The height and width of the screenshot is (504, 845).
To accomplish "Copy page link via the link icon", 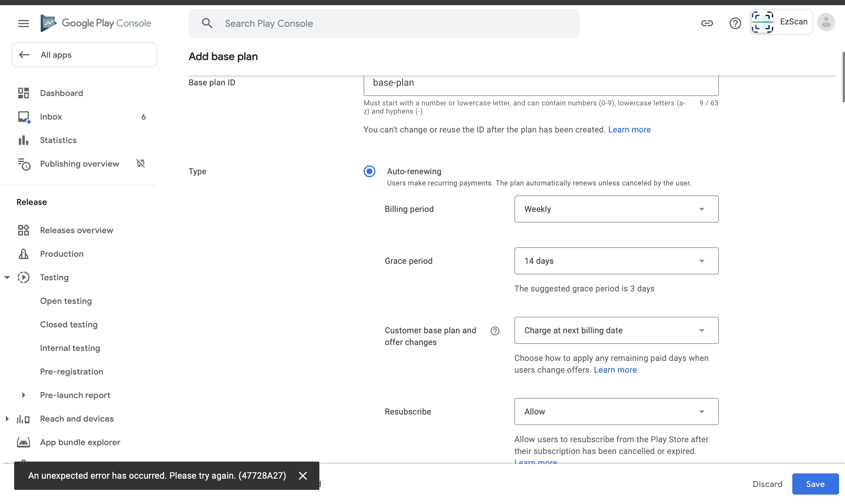I will [x=707, y=23].
